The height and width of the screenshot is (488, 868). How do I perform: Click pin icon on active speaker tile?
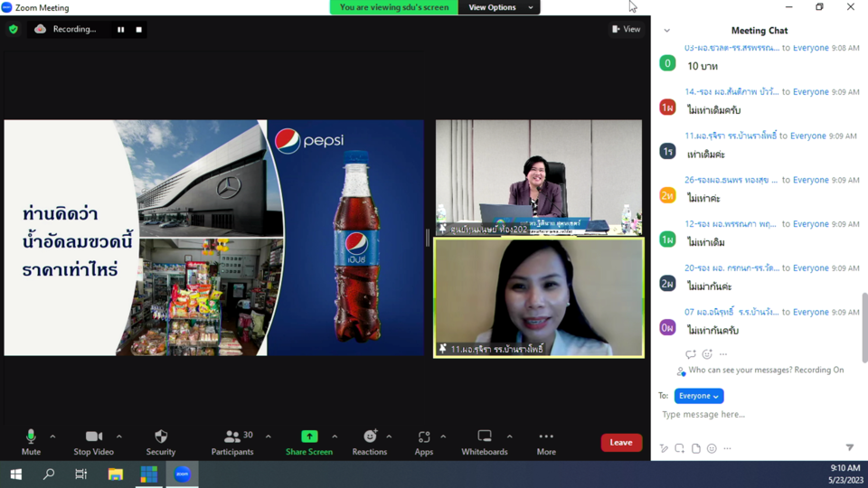pyautogui.click(x=443, y=349)
